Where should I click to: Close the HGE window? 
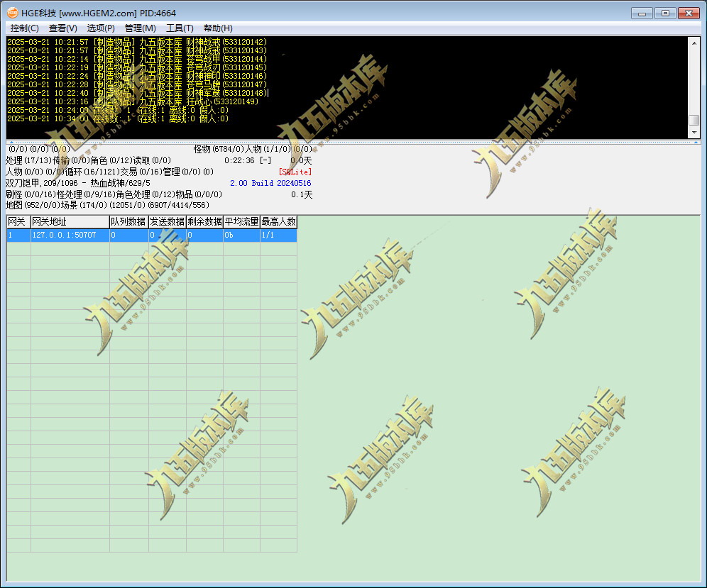[x=689, y=13]
